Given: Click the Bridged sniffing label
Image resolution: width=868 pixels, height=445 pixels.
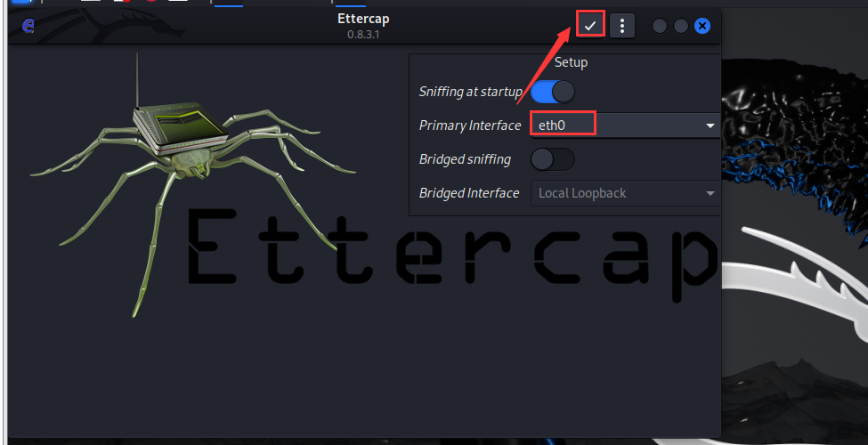Looking at the screenshot, I should click(465, 159).
